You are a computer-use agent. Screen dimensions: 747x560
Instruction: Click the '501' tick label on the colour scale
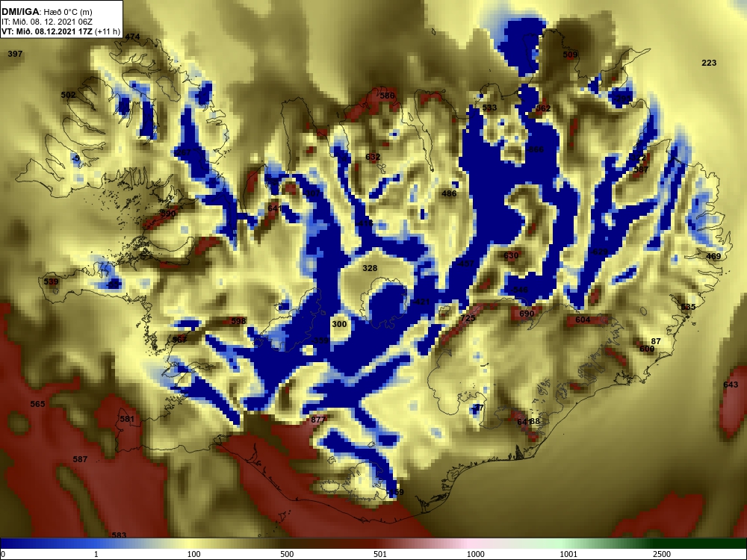point(380,554)
